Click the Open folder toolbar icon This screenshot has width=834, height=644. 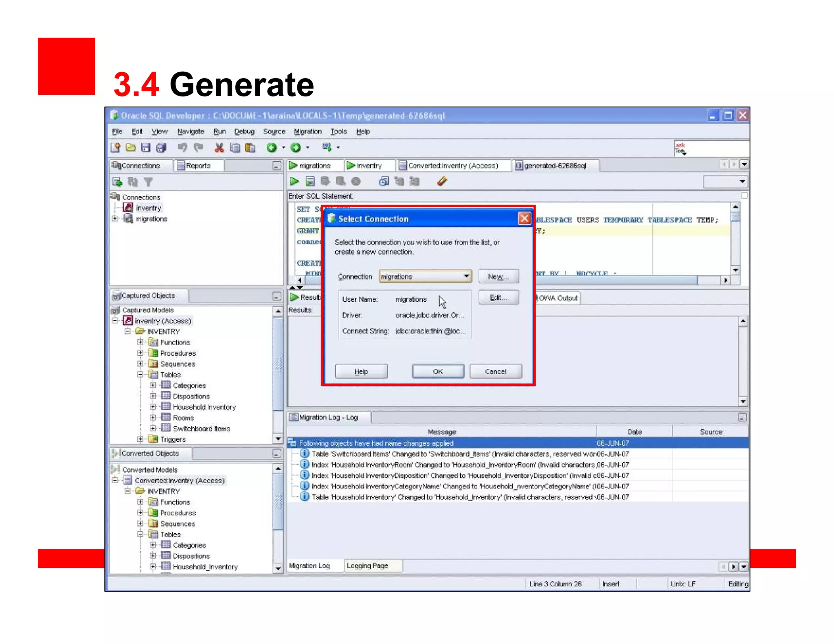click(131, 147)
